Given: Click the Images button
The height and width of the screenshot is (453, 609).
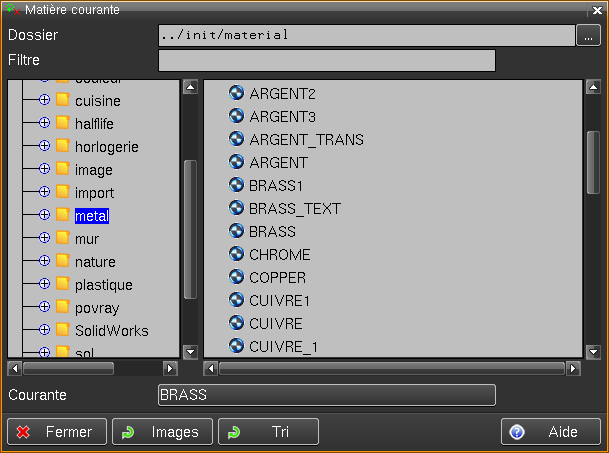Looking at the screenshot, I should pos(162,432).
